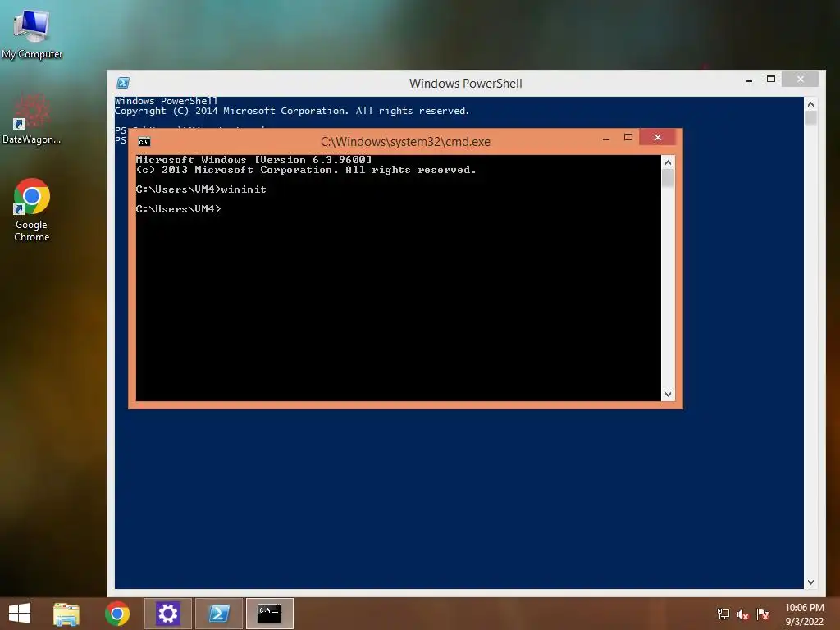This screenshot has height=630, width=840.
Task: Open the Action Center flag icon
Action: (x=762, y=614)
